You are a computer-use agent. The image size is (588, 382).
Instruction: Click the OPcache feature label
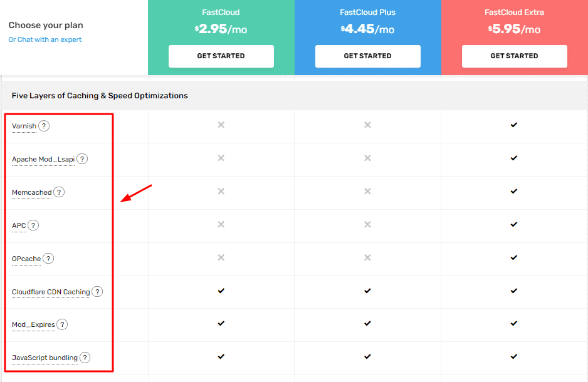pos(26,259)
